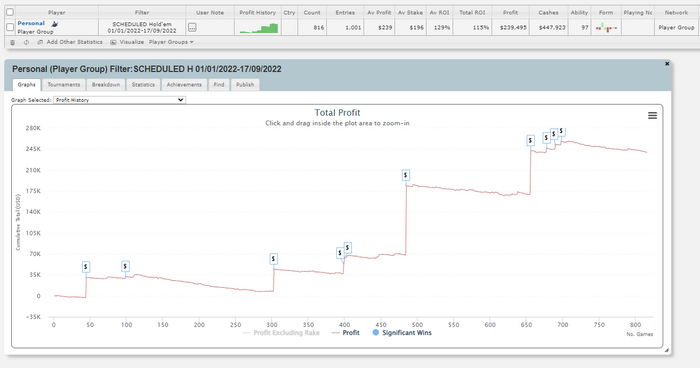Open the user note ellipsis button
The width and height of the screenshot is (700, 368).
(x=192, y=28)
